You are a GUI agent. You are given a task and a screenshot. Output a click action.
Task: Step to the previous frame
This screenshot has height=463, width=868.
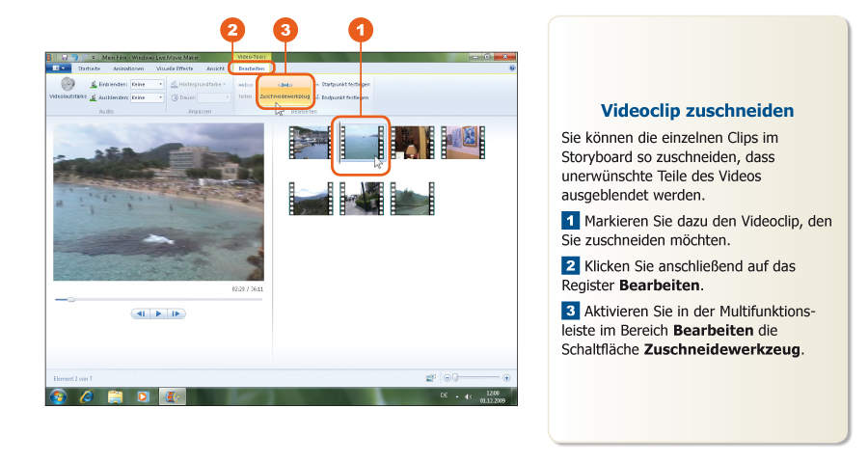141,313
